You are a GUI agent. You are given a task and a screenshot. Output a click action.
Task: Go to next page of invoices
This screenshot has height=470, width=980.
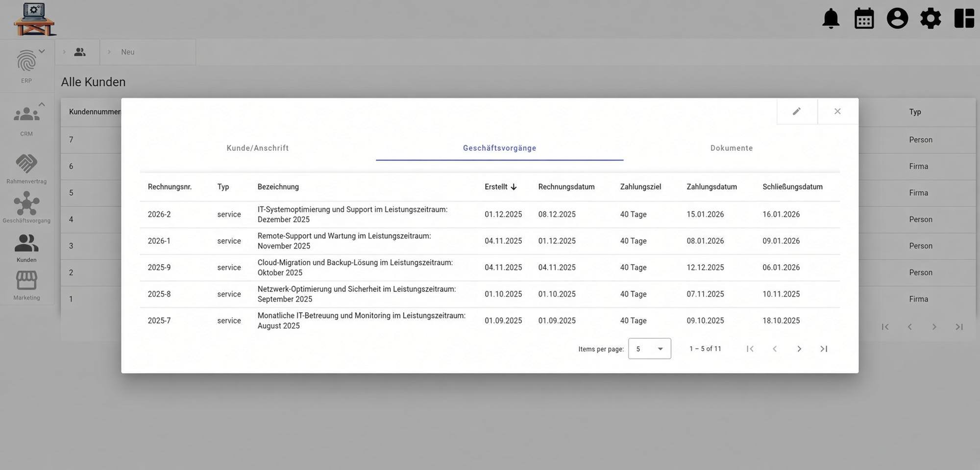[x=799, y=349]
